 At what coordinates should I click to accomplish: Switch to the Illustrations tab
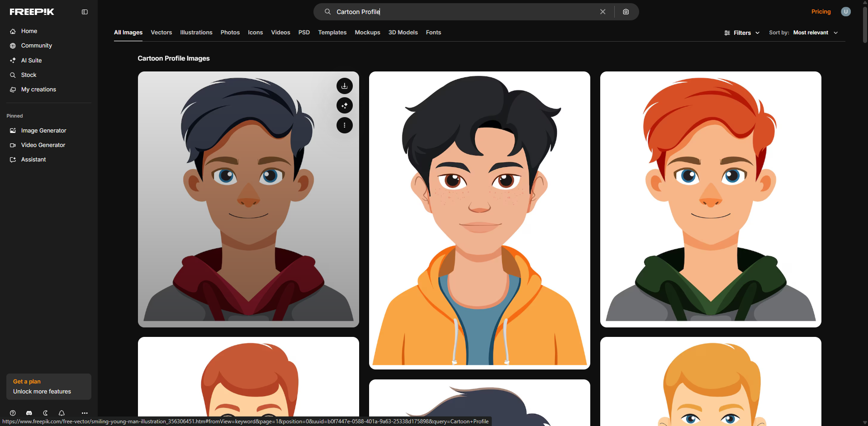click(196, 33)
